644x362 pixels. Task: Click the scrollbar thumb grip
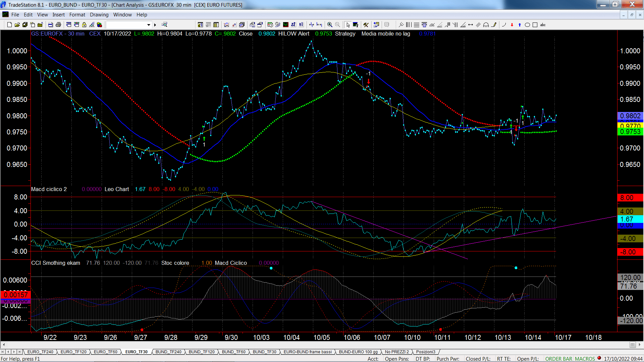pos(632,345)
